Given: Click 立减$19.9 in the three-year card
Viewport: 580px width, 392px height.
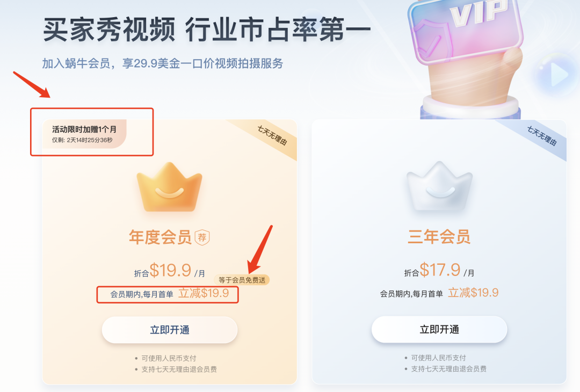Looking at the screenshot, I should (x=474, y=293).
